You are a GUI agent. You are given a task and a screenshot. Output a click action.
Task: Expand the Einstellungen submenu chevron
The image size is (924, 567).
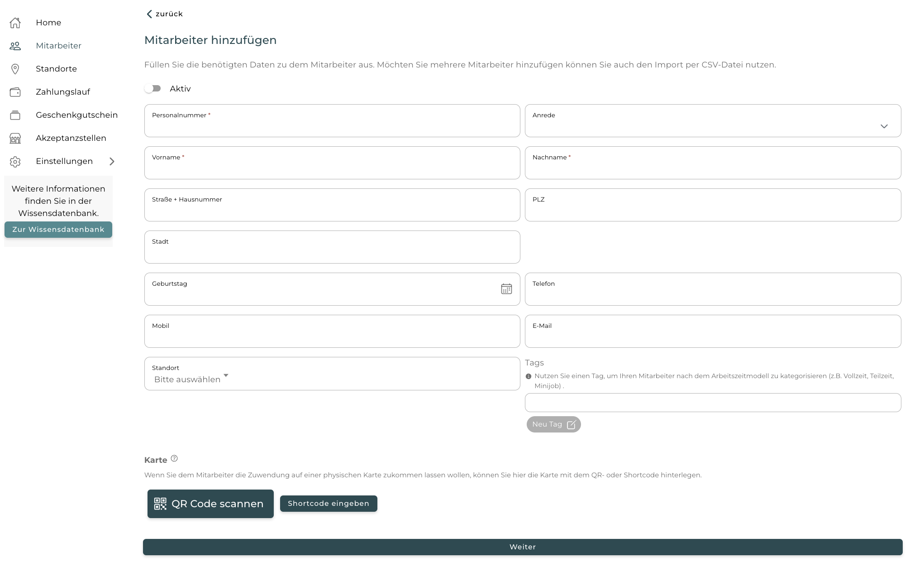click(112, 162)
